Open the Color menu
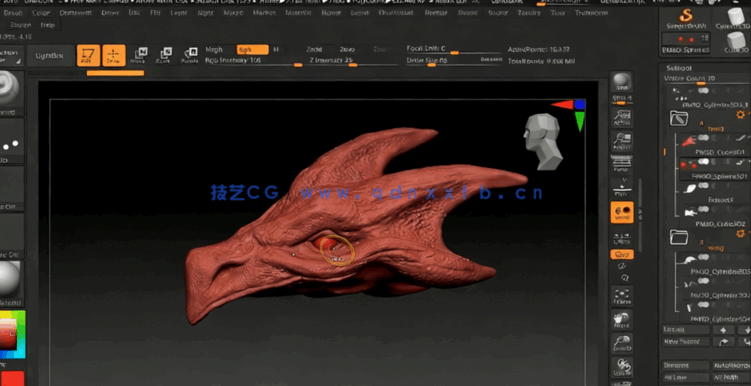 pos(41,13)
